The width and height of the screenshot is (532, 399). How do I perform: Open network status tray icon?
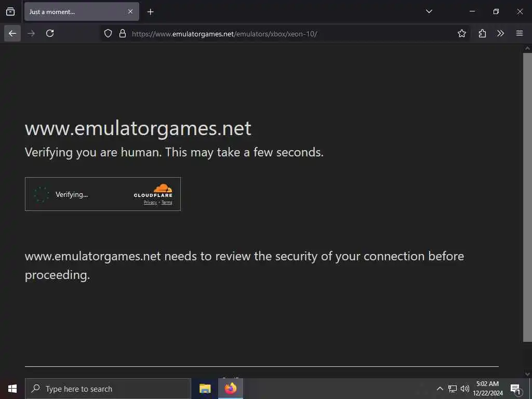coord(453,389)
